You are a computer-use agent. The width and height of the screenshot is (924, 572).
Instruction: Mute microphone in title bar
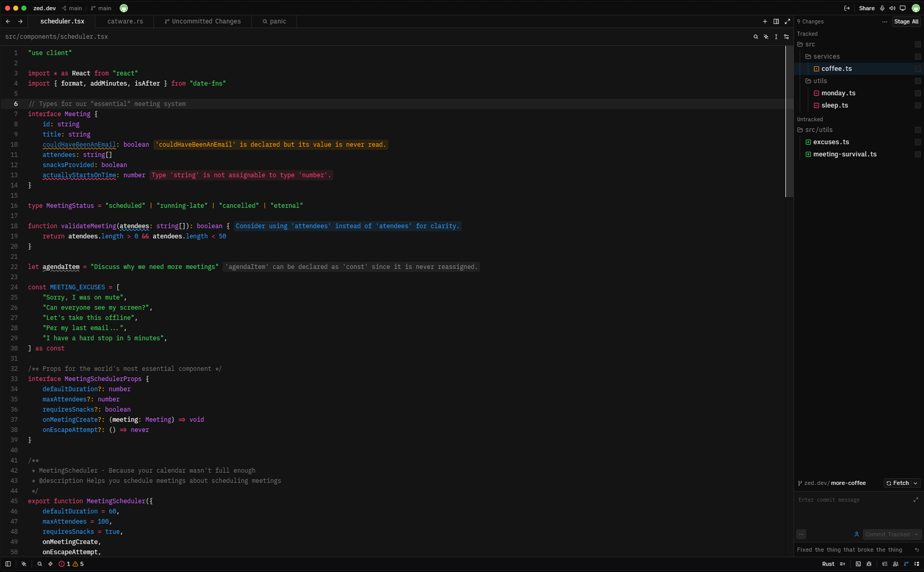coord(882,8)
